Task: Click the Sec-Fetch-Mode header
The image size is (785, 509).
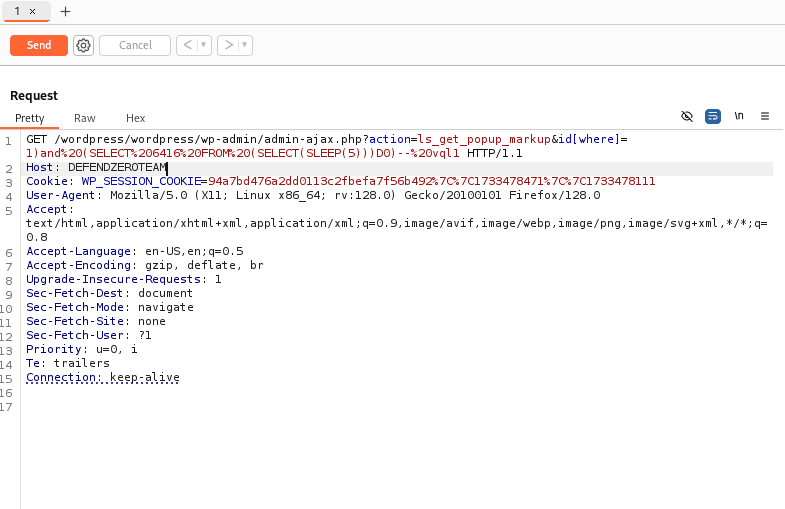Action: pyautogui.click(x=110, y=307)
